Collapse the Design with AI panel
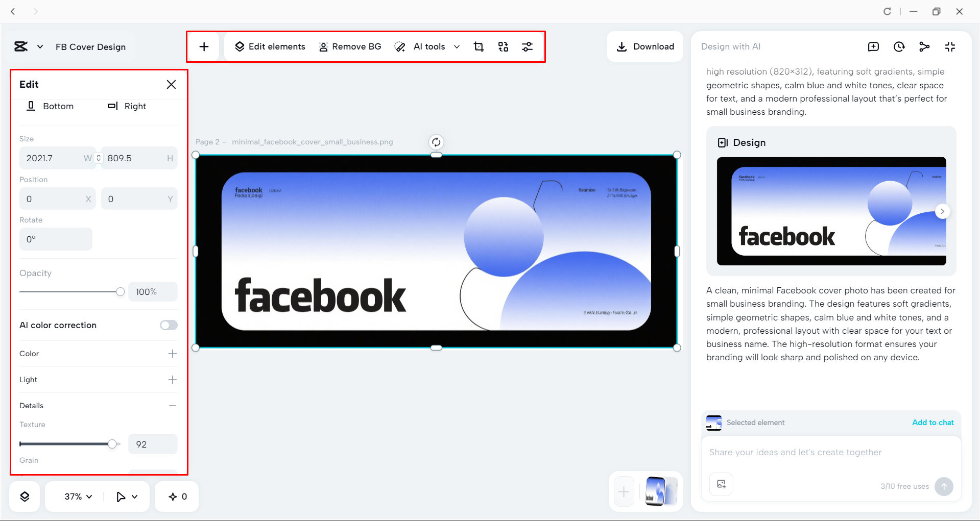 (x=950, y=46)
